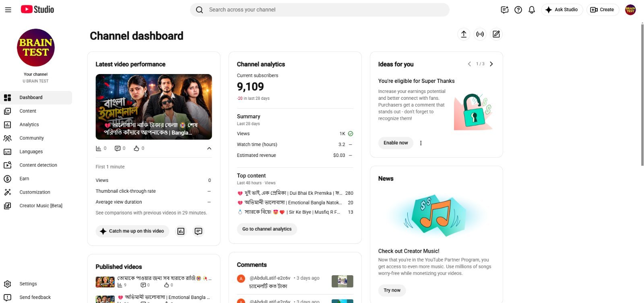Click the Ask Studio button
This screenshot has width=644, height=303.
coord(562,10)
